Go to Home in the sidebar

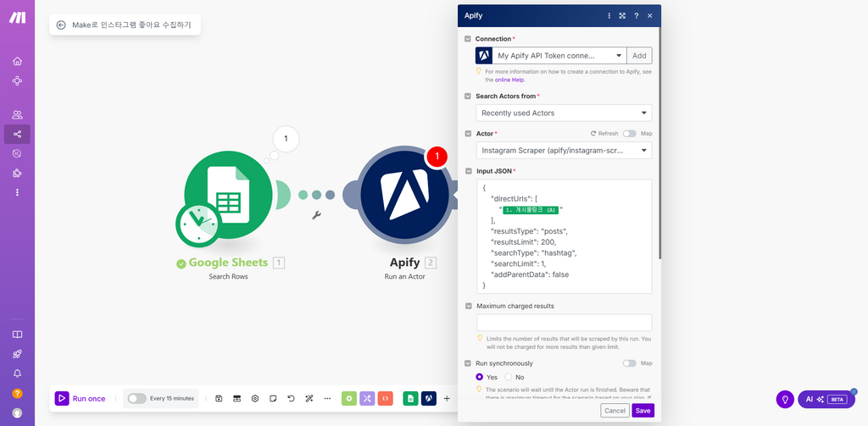coord(17,61)
